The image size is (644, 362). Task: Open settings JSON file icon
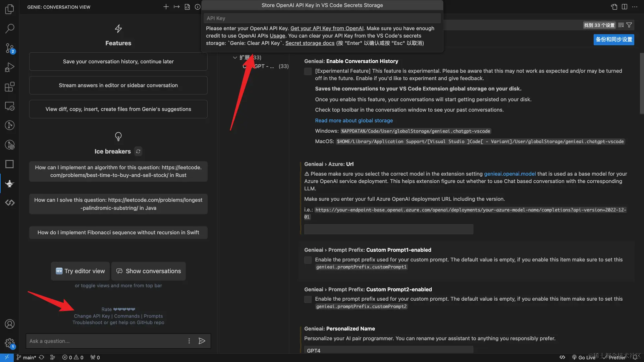[614, 7]
